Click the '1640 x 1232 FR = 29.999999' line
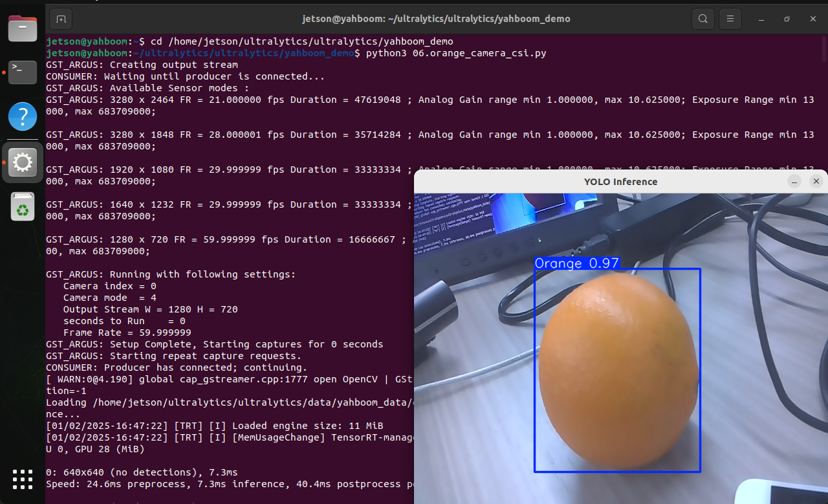This screenshot has width=828, height=504. (x=230, y=210)
